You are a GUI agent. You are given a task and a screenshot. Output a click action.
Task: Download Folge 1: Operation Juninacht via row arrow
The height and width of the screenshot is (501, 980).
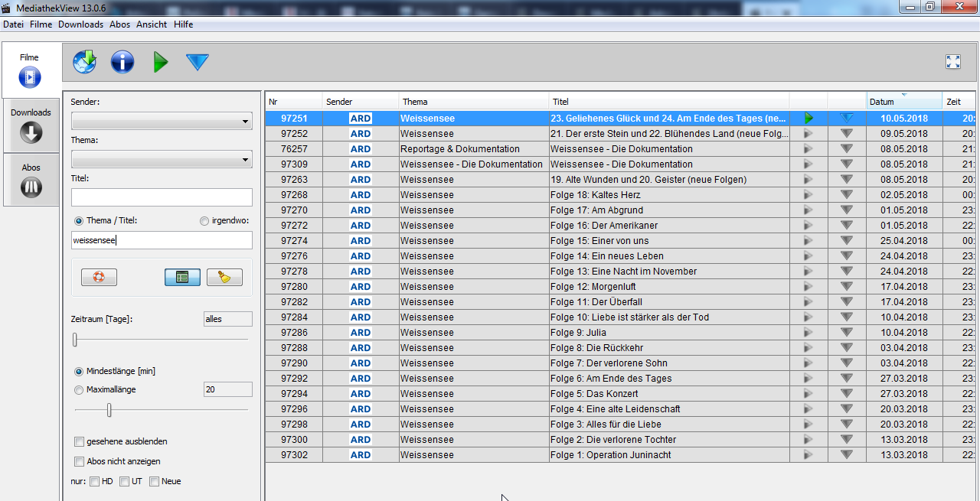pos(846,455)
